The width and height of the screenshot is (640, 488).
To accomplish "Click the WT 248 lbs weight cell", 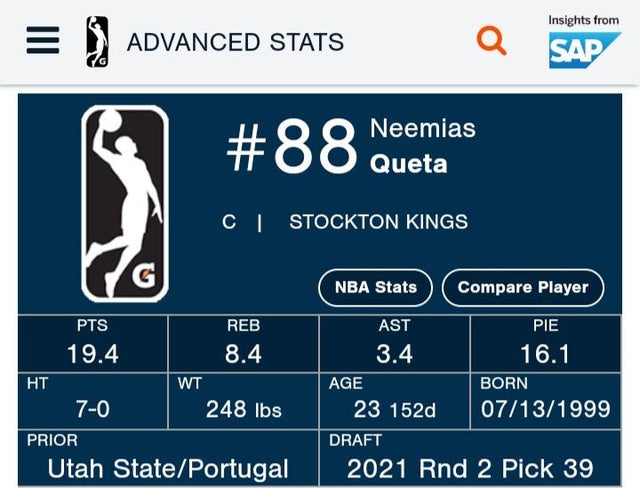I will click(x=244, y=399).
